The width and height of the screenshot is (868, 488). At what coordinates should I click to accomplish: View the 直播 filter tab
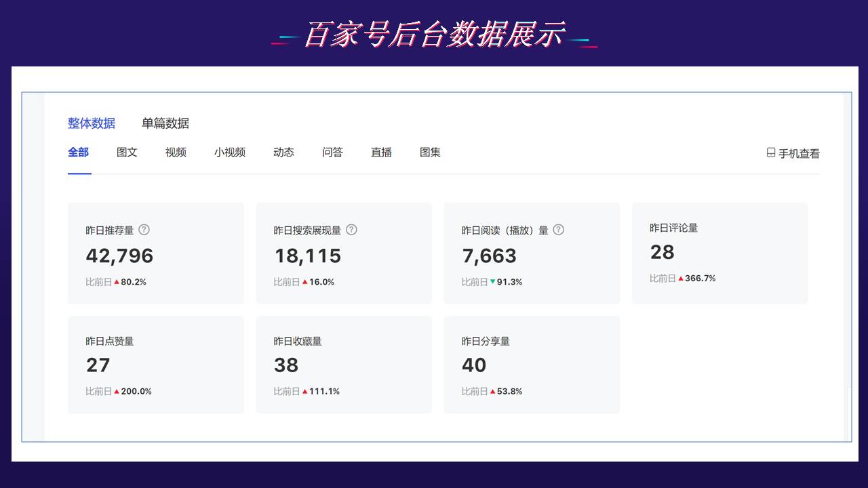[381, 152]
